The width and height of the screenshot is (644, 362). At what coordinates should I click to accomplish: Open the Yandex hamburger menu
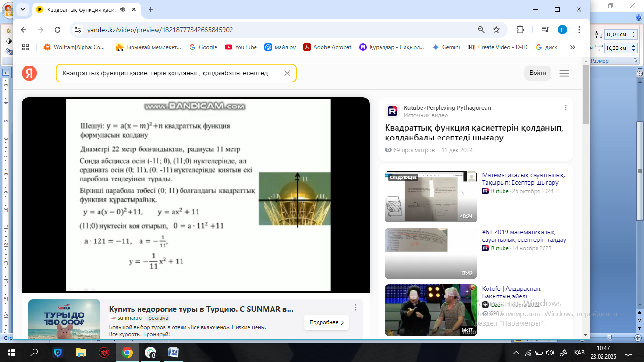[x=564, y=73]
